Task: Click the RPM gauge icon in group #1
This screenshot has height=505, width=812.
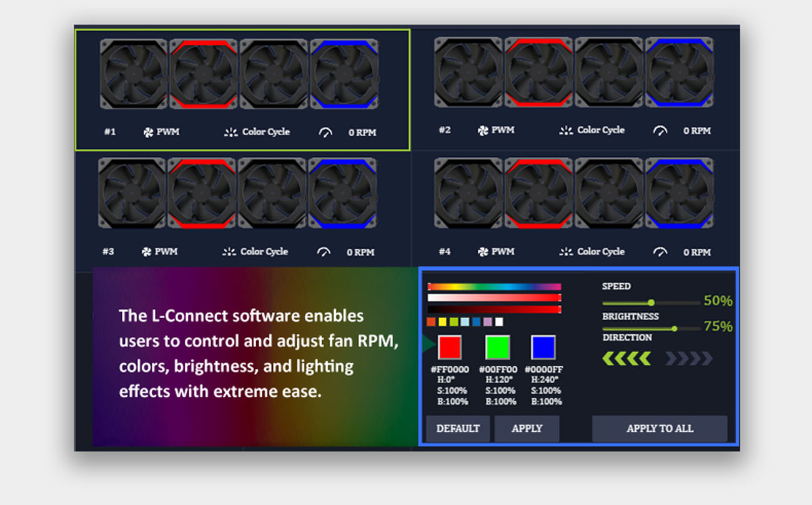Action: coord(325,132)
